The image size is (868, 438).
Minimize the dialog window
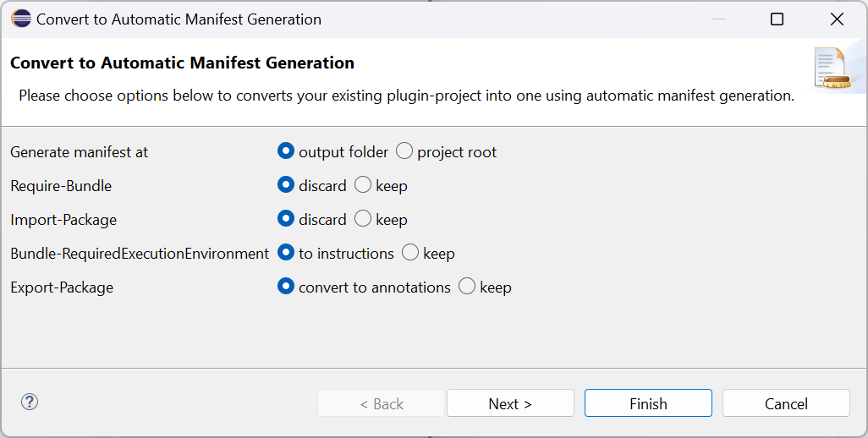(x=718, y=19)
